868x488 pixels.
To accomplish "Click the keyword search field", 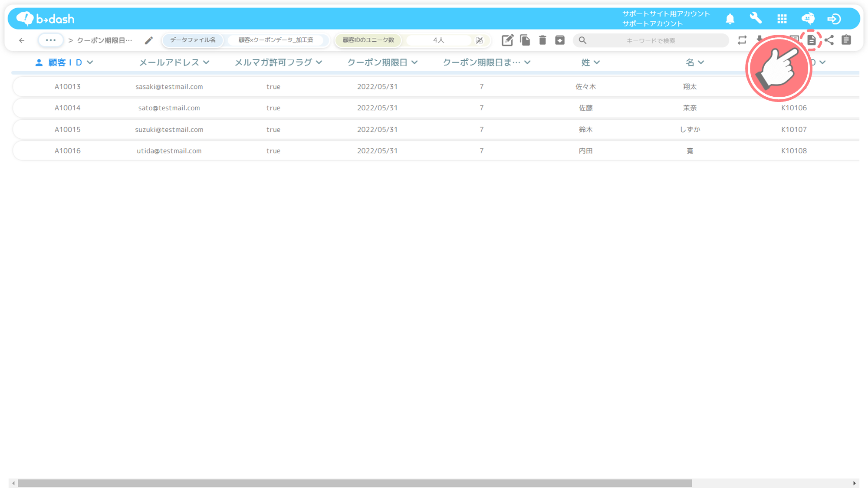I will click(x=651, y=40).
